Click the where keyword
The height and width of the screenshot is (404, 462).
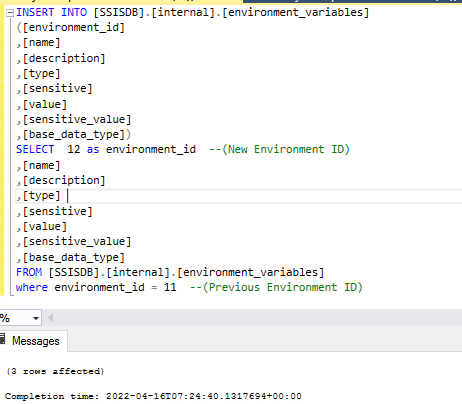(32, 287)
